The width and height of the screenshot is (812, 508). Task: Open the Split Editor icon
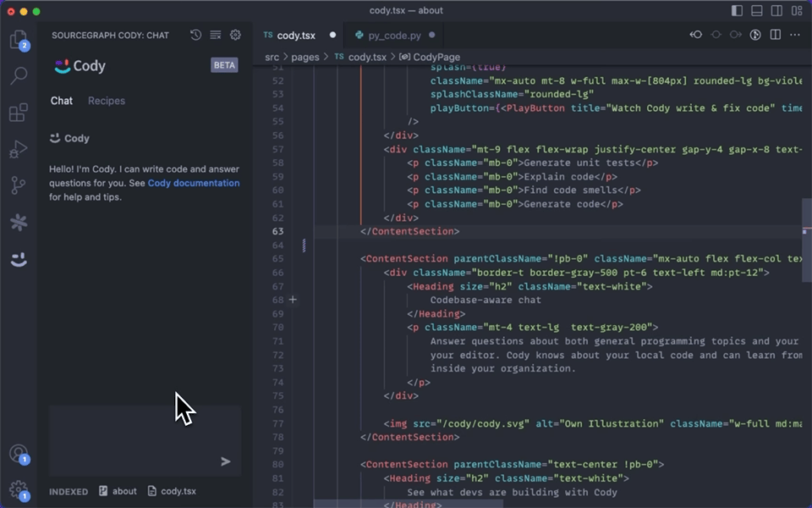click(x=775, y=35)
